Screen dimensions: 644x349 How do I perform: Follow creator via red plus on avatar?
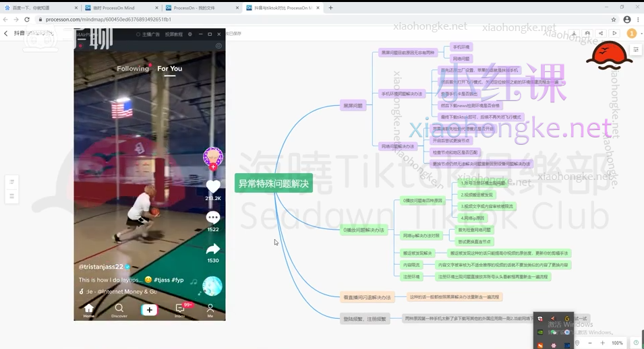pos(213,166)
